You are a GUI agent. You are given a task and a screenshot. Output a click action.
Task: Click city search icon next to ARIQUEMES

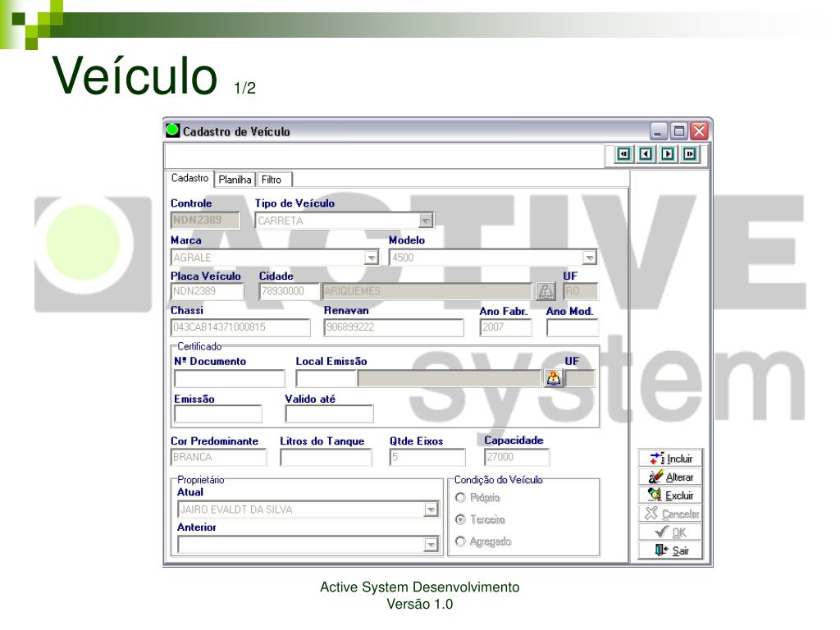click(546, 291)
